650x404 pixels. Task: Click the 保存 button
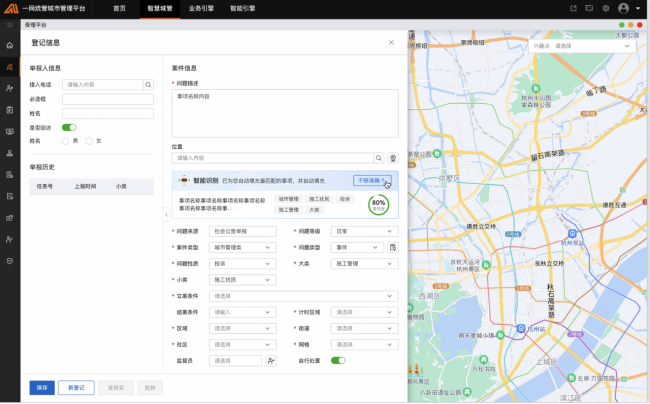pos(42,387)
